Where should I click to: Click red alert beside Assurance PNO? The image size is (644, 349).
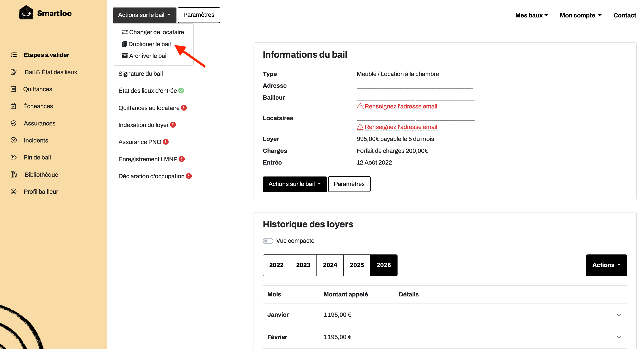point(166,142)
